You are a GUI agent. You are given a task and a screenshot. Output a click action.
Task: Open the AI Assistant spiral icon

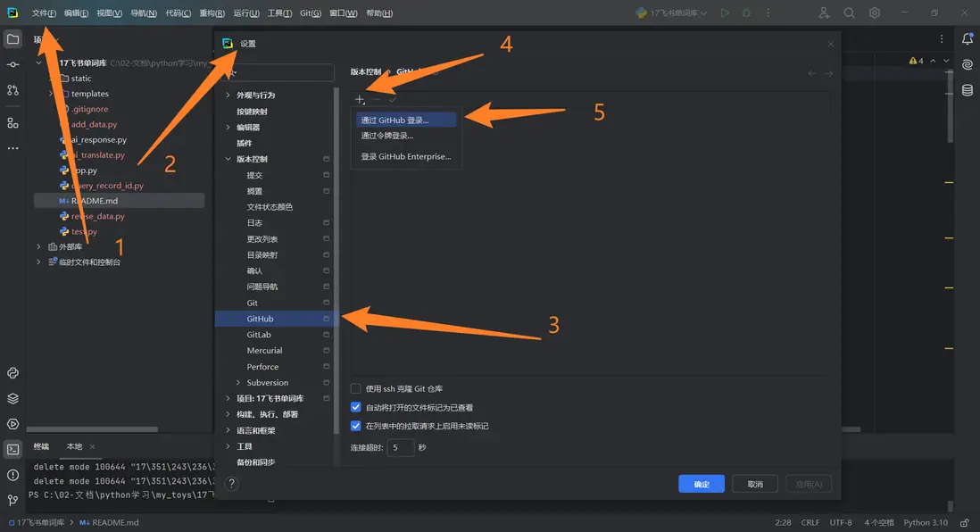pos(967,64)
